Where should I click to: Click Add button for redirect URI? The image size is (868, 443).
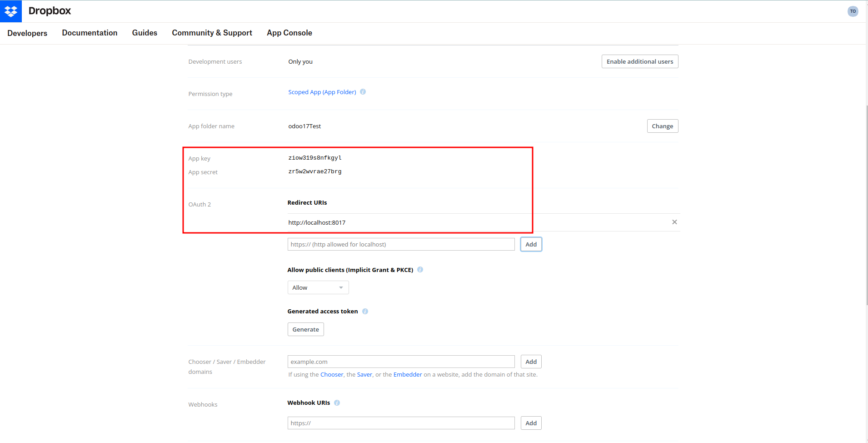531,244
